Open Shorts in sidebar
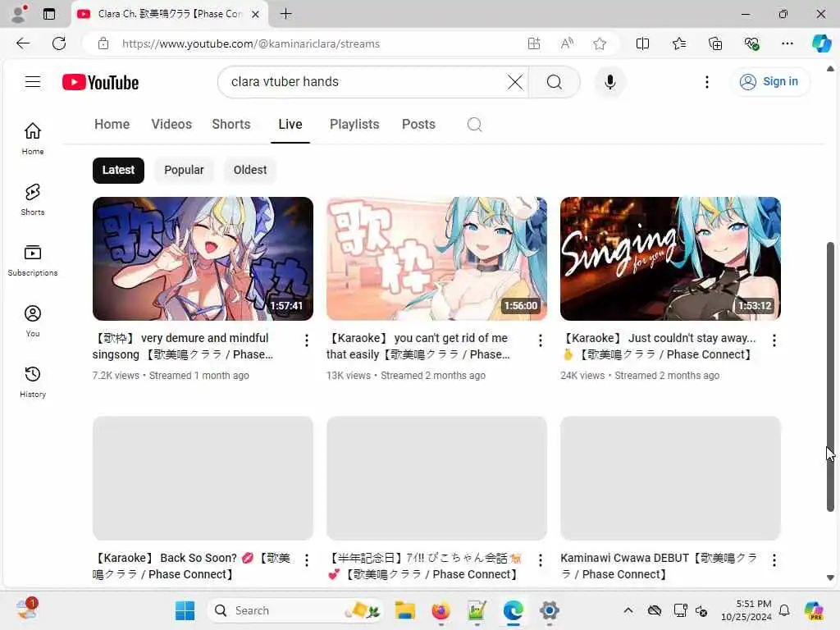Screen dimensions: 840x630 (x=33, y=199)
